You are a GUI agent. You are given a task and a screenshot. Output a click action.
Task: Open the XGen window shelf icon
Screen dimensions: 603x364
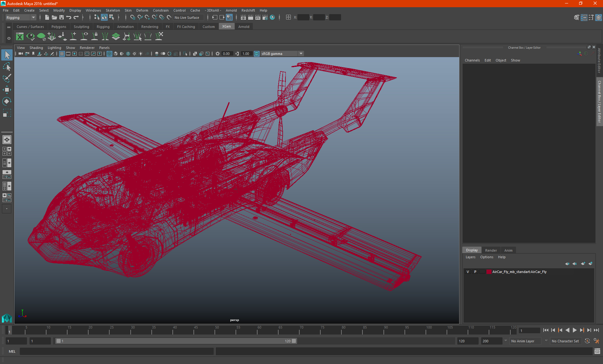(20, 37)
